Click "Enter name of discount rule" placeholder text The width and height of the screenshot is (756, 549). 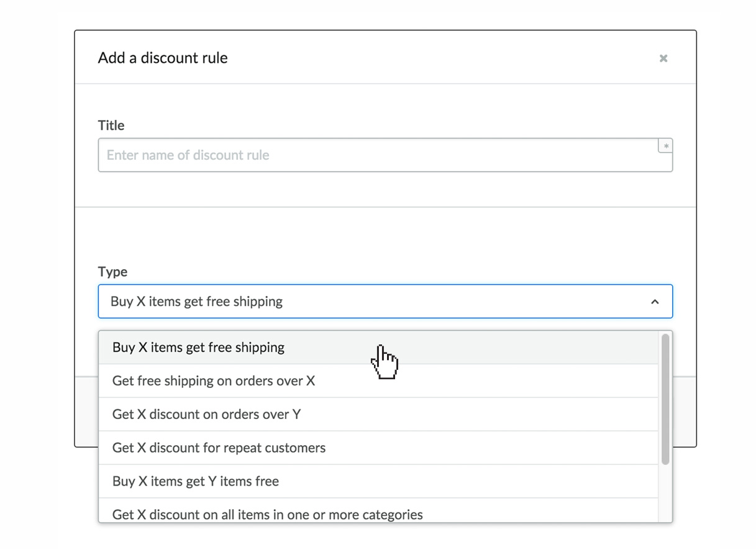188,155
